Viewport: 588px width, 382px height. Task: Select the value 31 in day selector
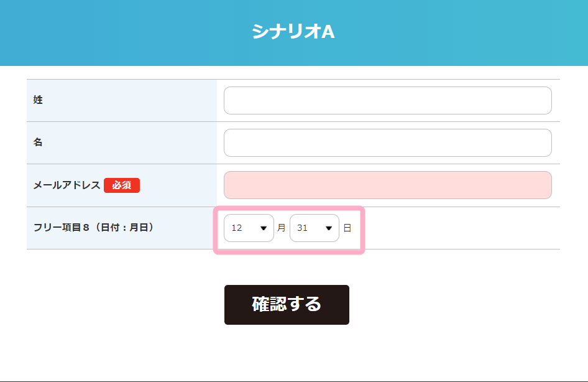pyautogui.click(x=303, y=228)
